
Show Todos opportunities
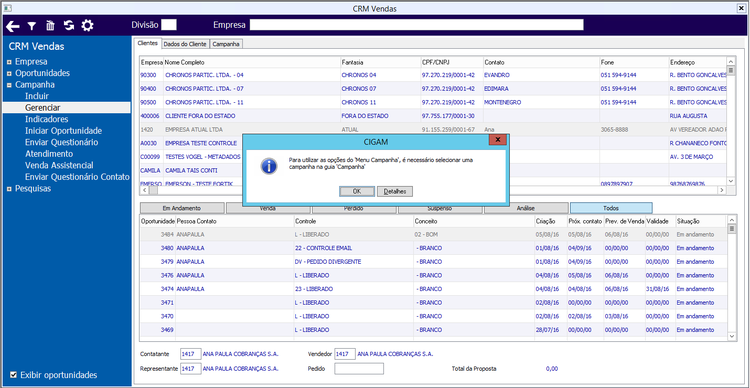[x=611, y=208]
